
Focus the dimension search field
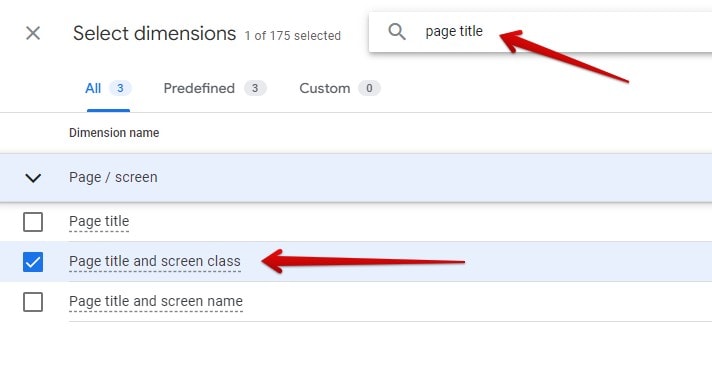[x=540, y=32]
